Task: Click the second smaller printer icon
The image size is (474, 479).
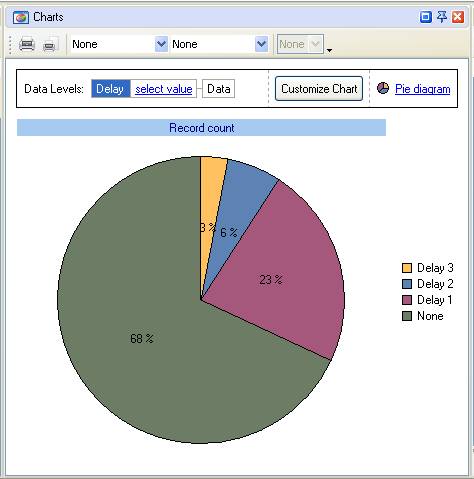Action: point(49,45)
